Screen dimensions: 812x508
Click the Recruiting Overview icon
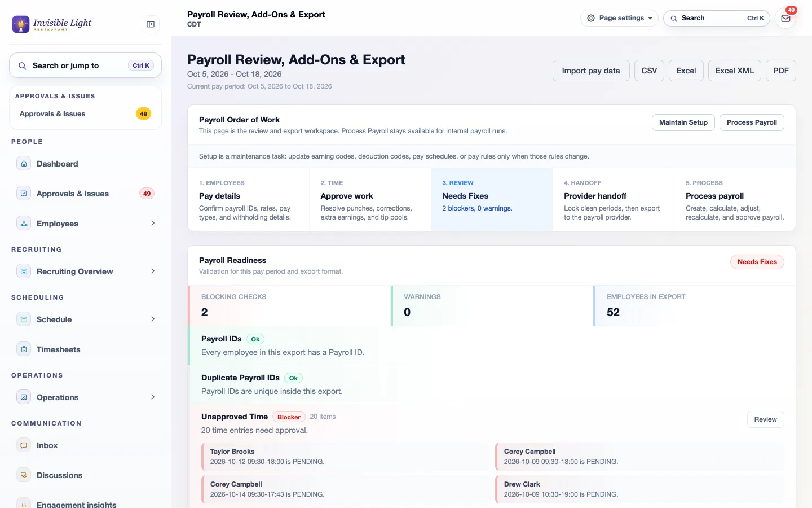click(24, 271)
